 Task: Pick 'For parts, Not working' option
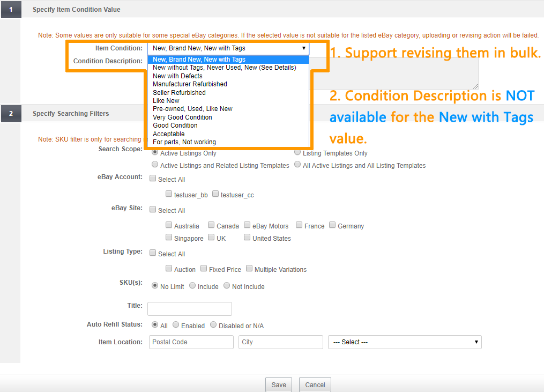[x=228, y=142]
